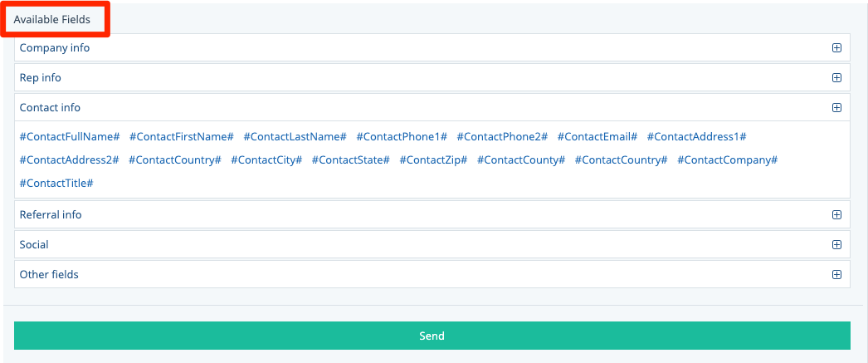Insert the #ContactFullName# field
This screenshot has width=868, height=363.
[x=70, y=136]
